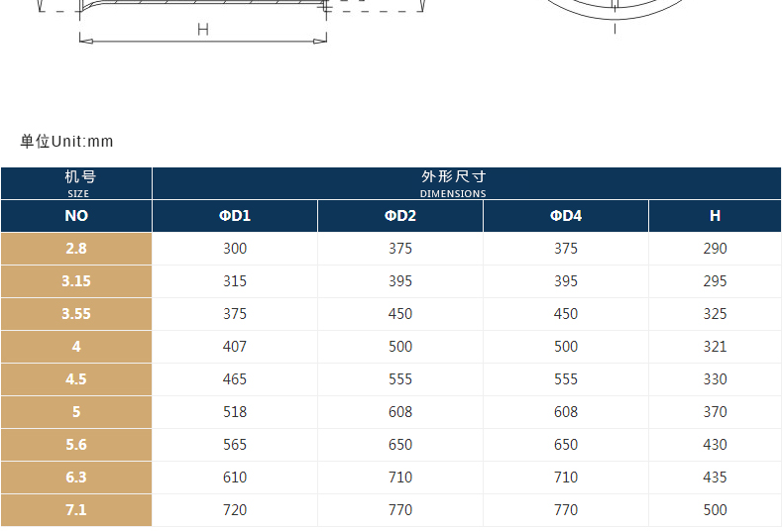Click ΦD1 value '300' in row 2.8
The image size is (783, 532).
(x=235, y=249)
